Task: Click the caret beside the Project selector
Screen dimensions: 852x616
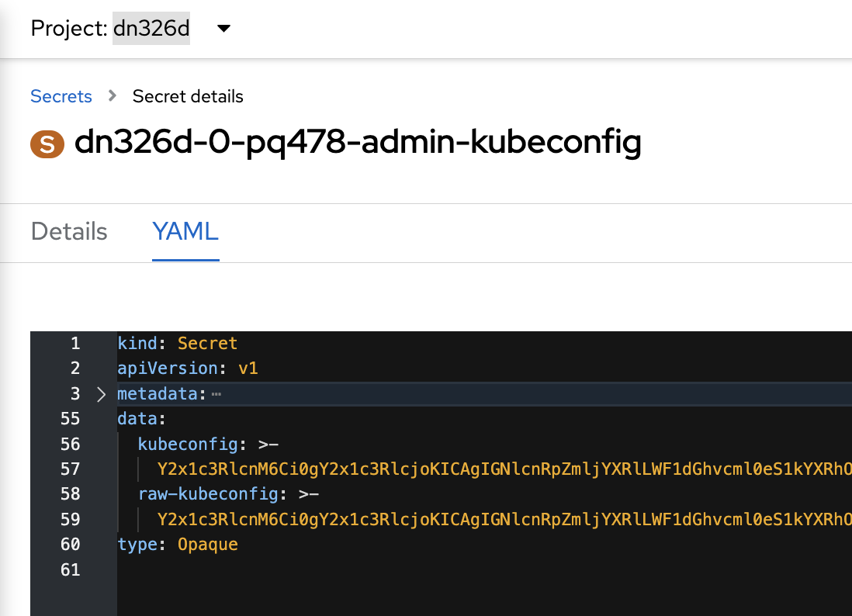Action: (223, 28)
